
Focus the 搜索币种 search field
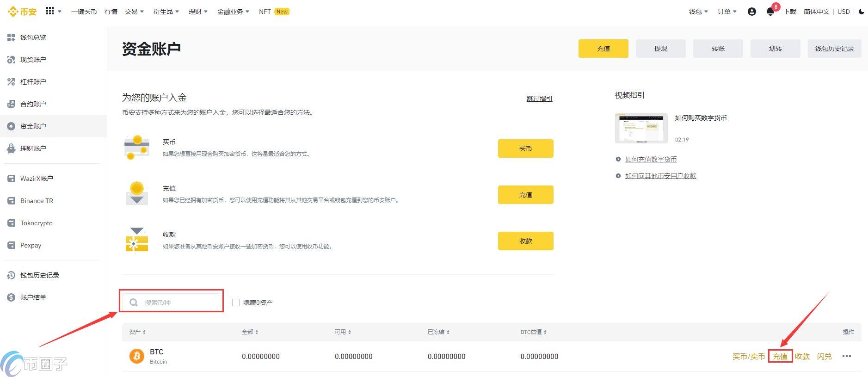[172, 303]
